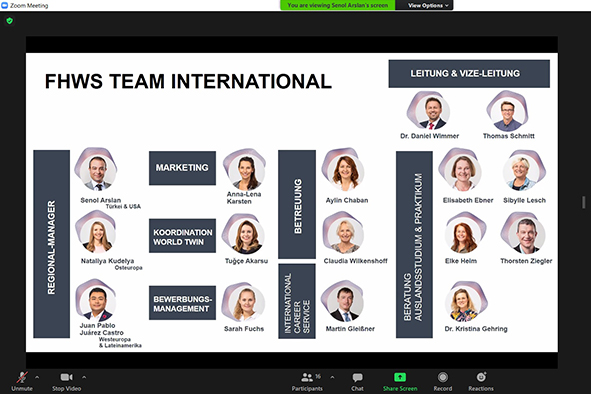Click the MARKETING box on the slide
591x394 pixels.
182,168
